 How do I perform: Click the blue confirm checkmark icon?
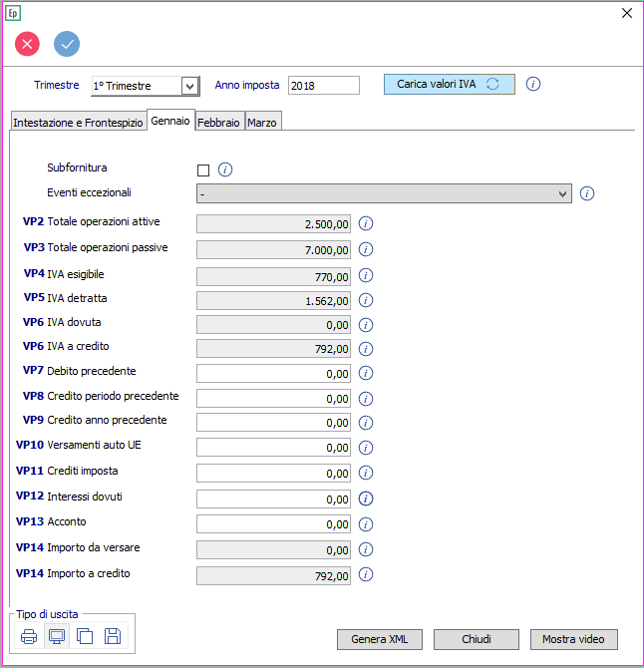[67, 44]
